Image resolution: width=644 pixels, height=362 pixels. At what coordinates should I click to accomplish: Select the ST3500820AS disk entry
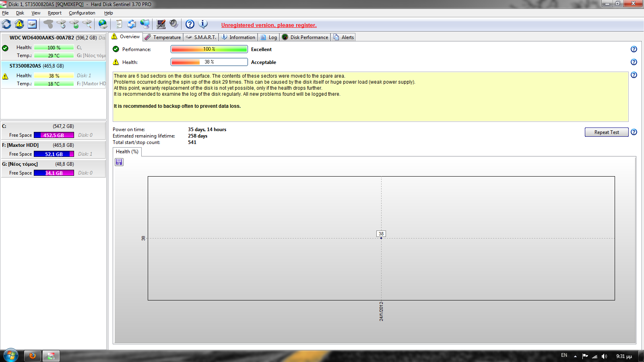coord(53,75)
